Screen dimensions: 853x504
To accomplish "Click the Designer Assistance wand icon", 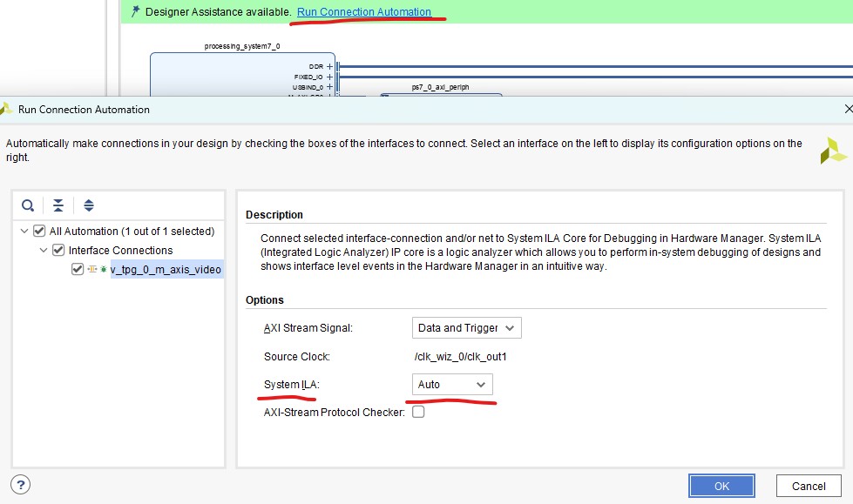I will (135, 12).
